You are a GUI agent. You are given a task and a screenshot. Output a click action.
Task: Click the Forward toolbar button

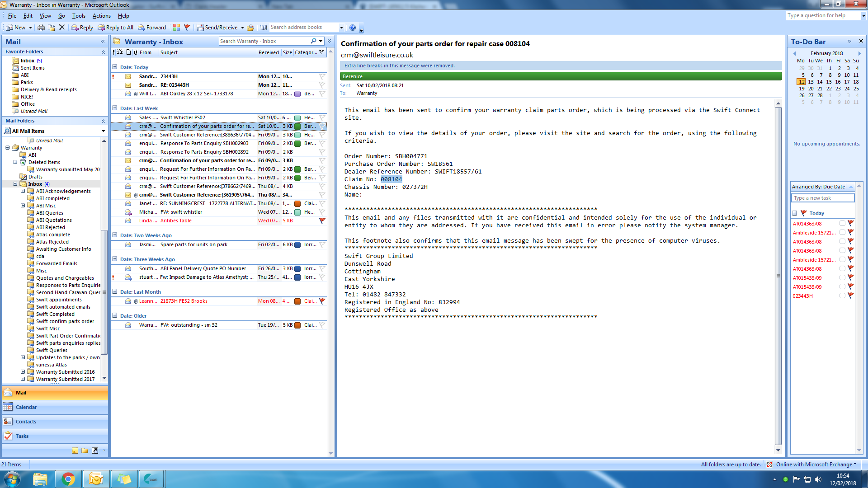click(x=152, y=28)
